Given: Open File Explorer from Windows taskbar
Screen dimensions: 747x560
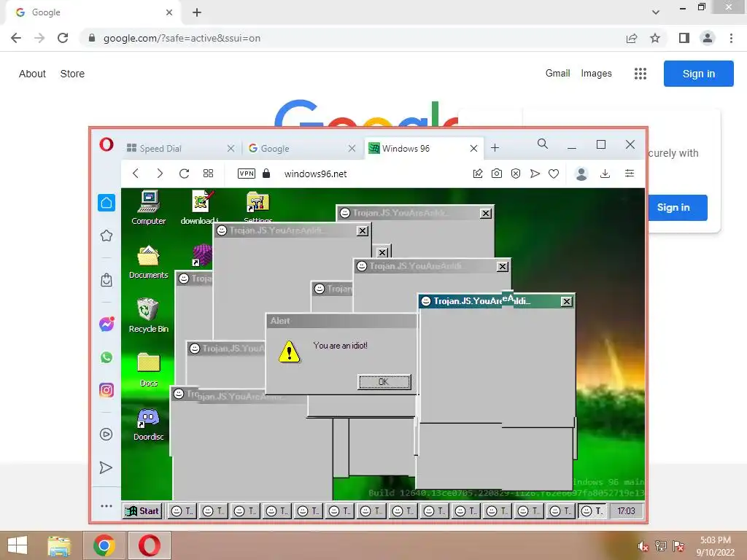Looking at the screenshot, I should (x=59, y=545).
